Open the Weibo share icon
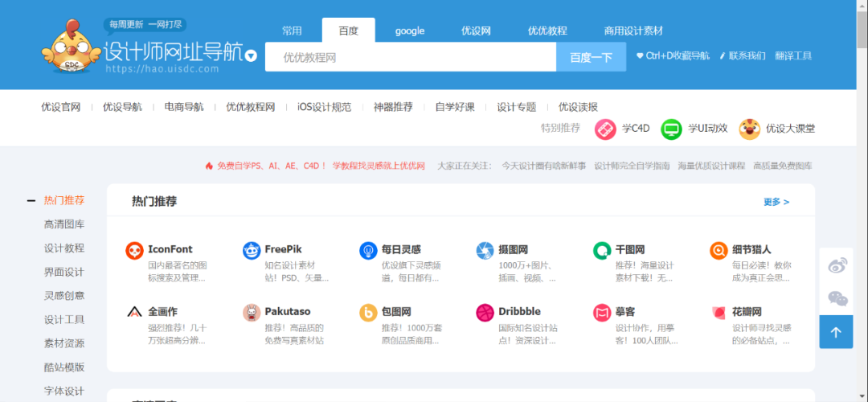The width and height of the screenshot is (868, 402). click(x=837, y=265)
